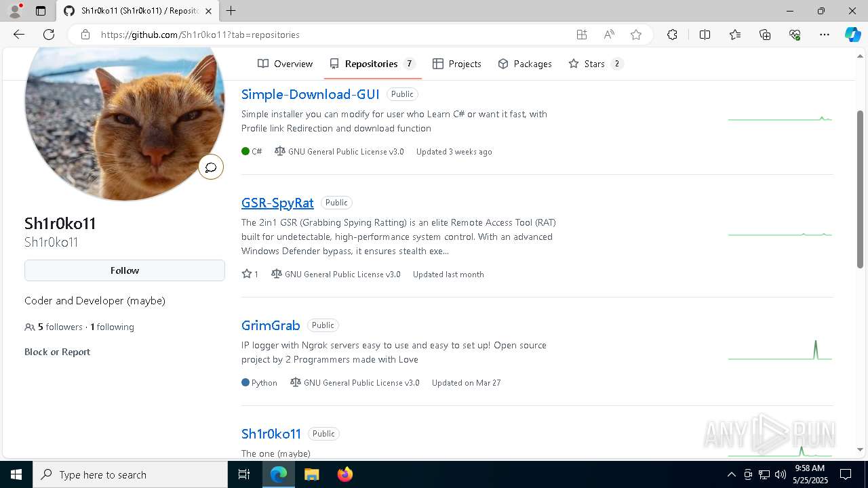Close the Sh1r0ko11 GitHub tab
This screenshot has height=488, width=868.
209,11
